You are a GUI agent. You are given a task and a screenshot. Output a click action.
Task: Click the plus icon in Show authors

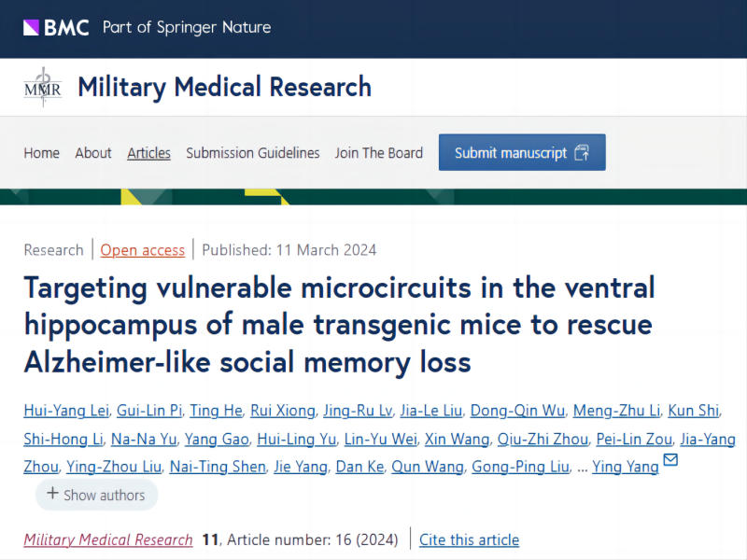pos(52,494)
